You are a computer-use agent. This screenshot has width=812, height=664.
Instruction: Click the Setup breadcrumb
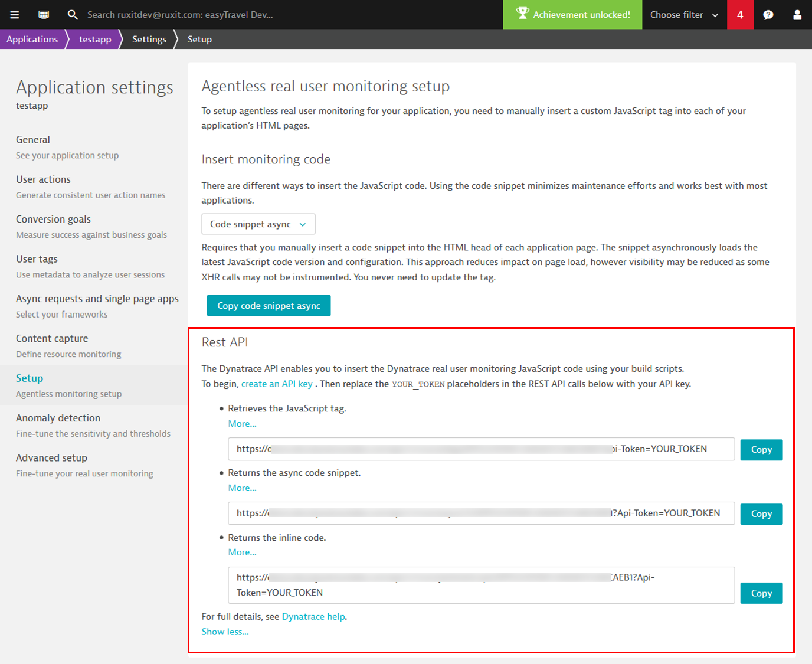(199, 39)
